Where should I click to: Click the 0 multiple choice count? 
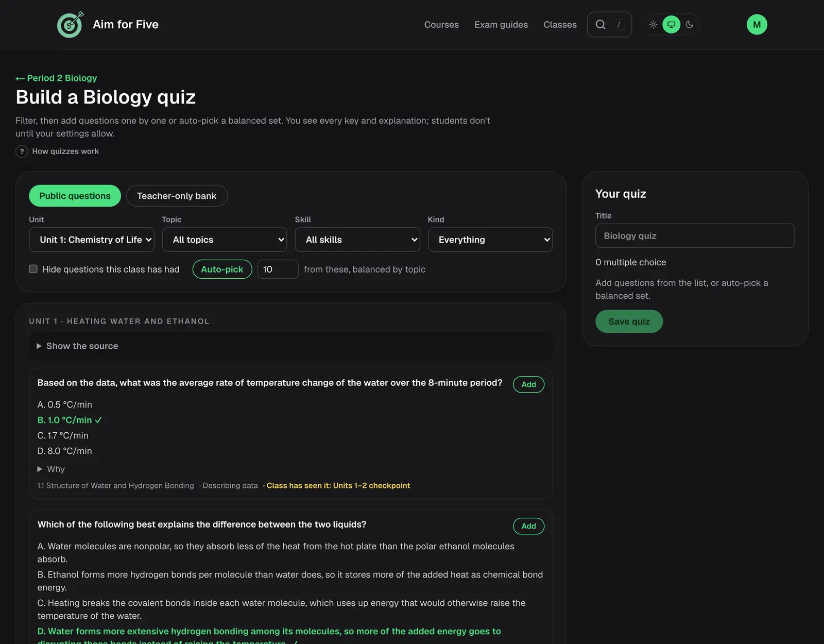tap(631, 262)
